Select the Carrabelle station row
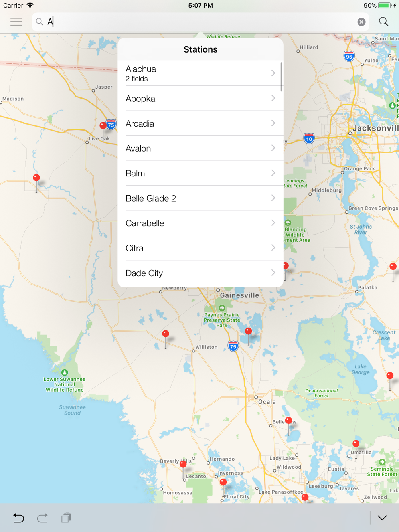 tap(200, 223)
